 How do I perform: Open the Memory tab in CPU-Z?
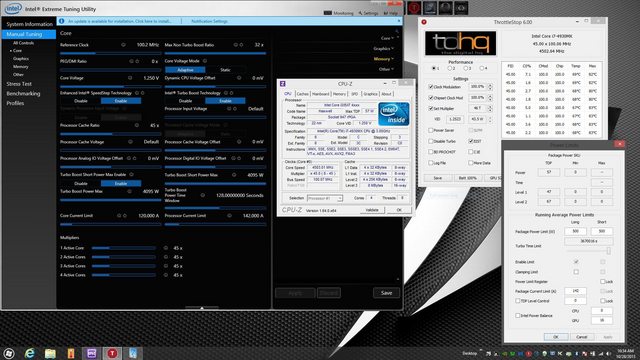click(339, 94)
